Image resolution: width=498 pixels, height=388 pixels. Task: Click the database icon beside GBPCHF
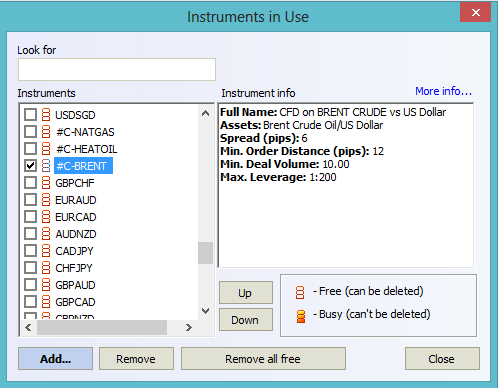pyautogui.click(x=46, y=183)
